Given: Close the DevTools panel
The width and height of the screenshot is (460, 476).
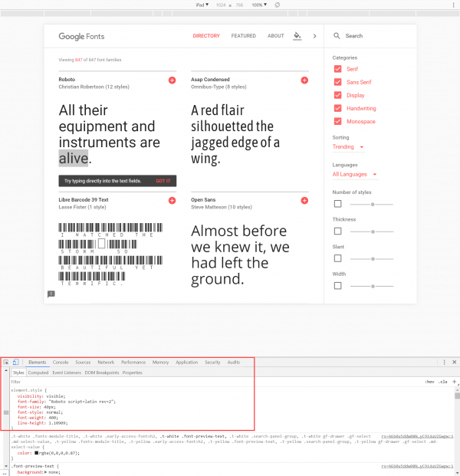Looking at the screenshot, I should tap(454, 362).
